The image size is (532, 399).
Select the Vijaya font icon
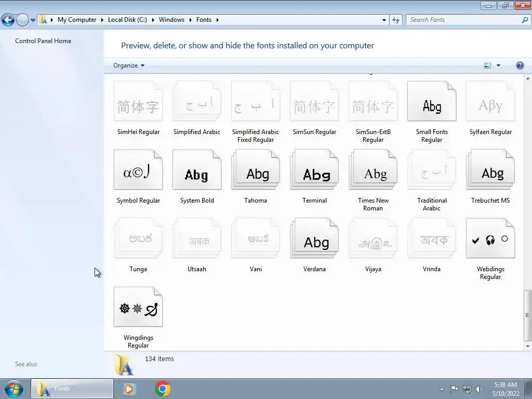373,238
